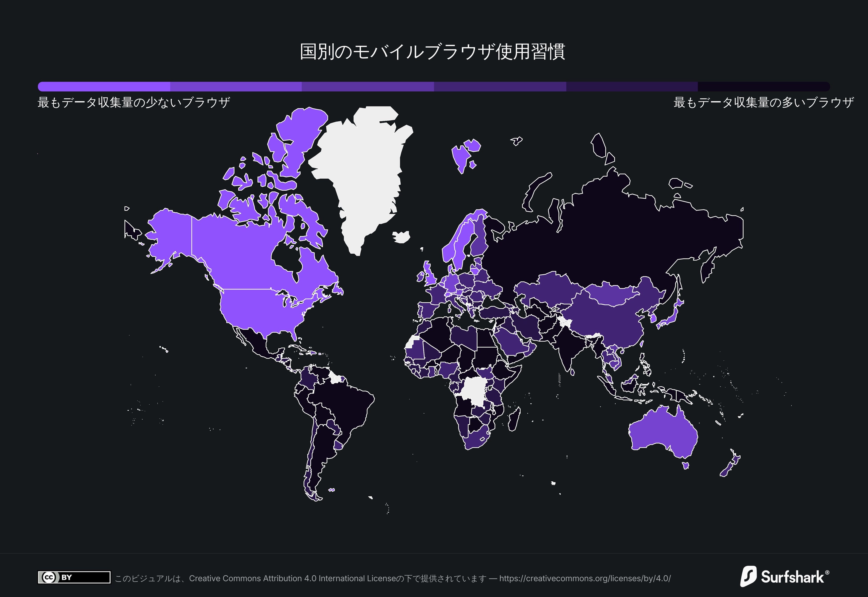868x597 pixels.
Task: Click the Surfshark logo icon
Action: 748,576
